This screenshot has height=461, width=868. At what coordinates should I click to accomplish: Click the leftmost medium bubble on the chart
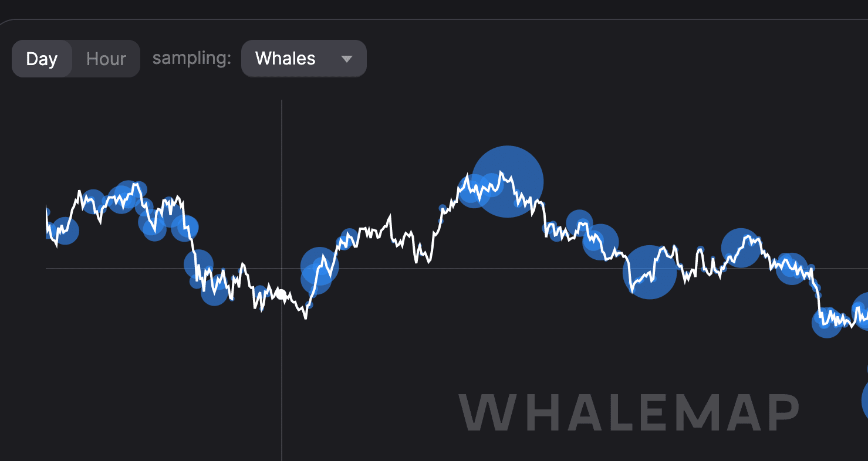(x=65, y=231)
